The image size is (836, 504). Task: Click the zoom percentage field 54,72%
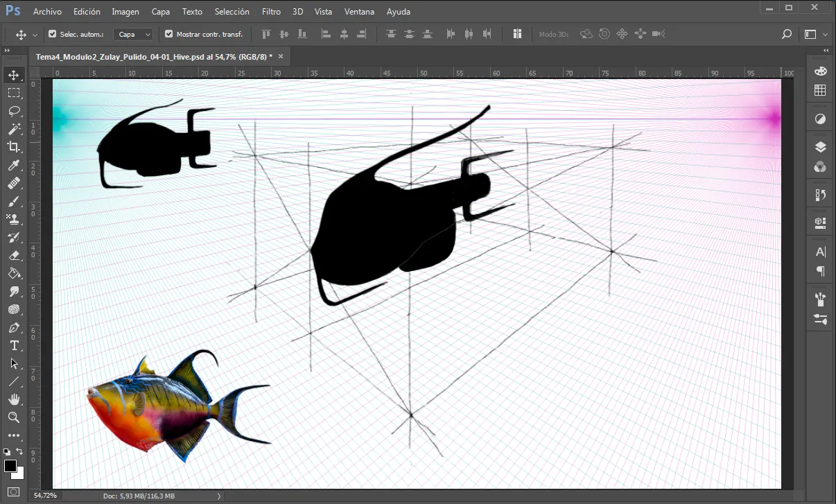46,496
